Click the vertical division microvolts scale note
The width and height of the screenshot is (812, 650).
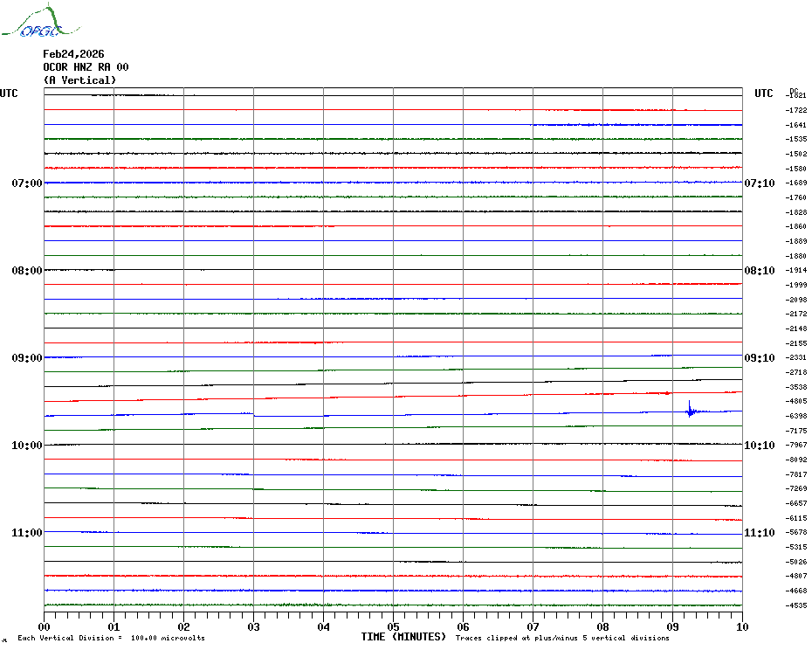tap(111, 639)
